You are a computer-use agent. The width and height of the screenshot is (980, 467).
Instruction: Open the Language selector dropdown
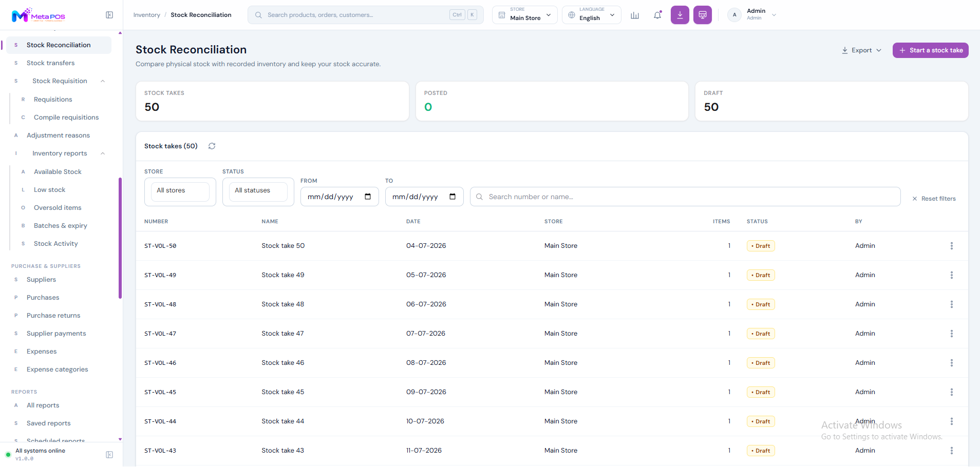[592, 15]
